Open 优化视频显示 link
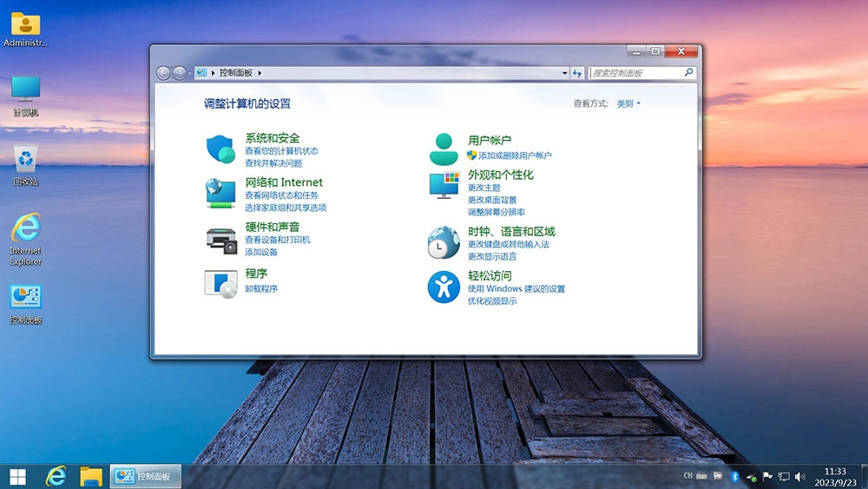 tap(492, 301)
